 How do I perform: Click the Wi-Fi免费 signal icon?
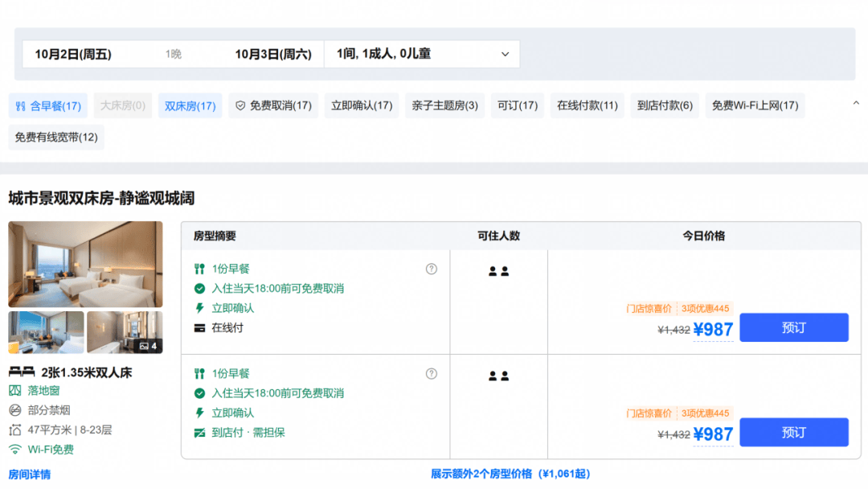click(x=15, y=449)
